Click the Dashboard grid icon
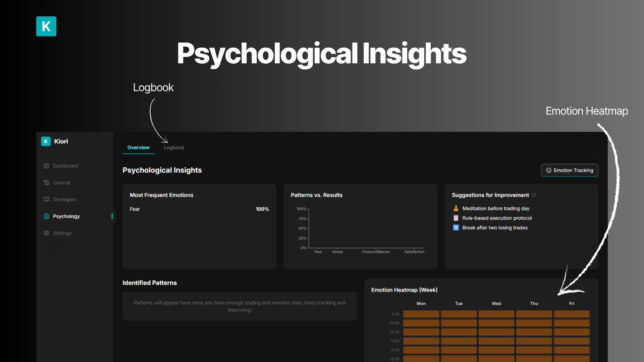This screenshot has height=362, width=644. tap(46, 166)
